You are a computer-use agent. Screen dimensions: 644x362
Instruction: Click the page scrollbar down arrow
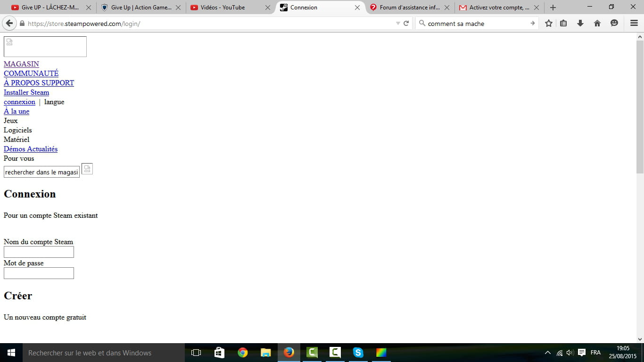640,339
